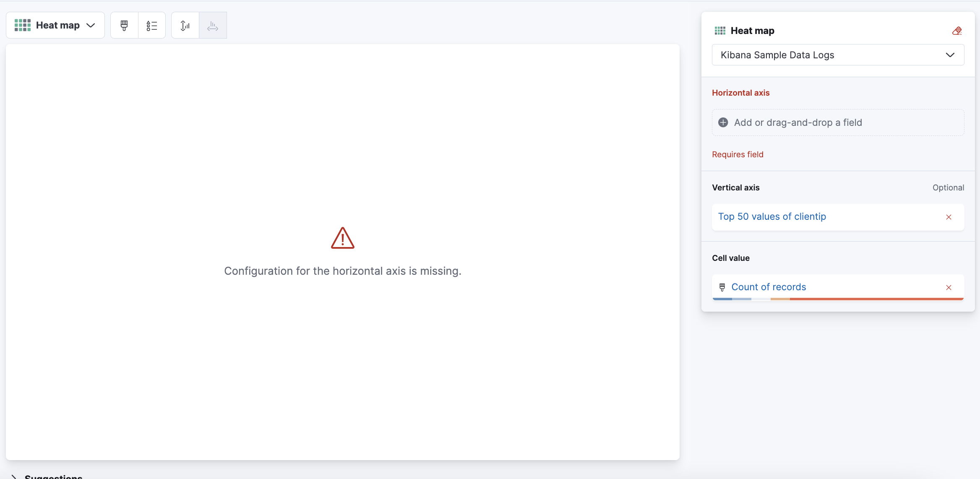The height and width of the screenshot is (479, 980).
Task: Click the missing horizontal axis configuration message
Action: pos(343,271)
